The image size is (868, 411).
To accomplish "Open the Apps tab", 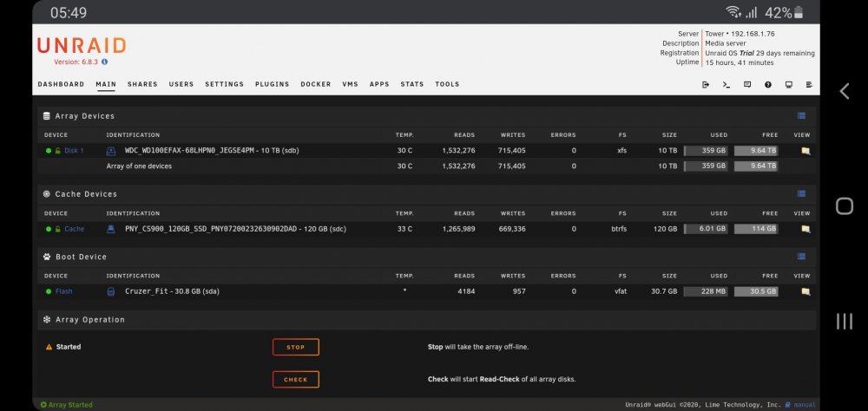I will [379, 85].
